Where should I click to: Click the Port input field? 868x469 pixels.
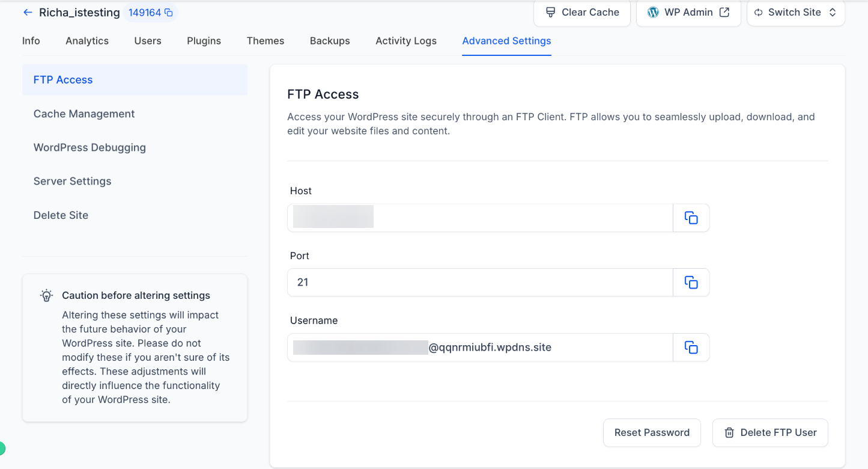pyautogui.click(x=479, y=283)
